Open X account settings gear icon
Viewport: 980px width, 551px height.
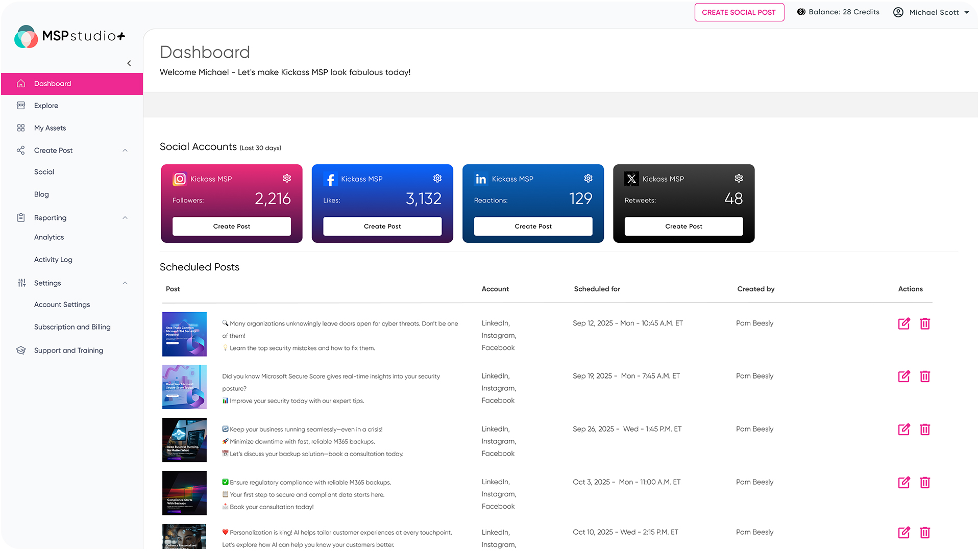pos(739,178)
